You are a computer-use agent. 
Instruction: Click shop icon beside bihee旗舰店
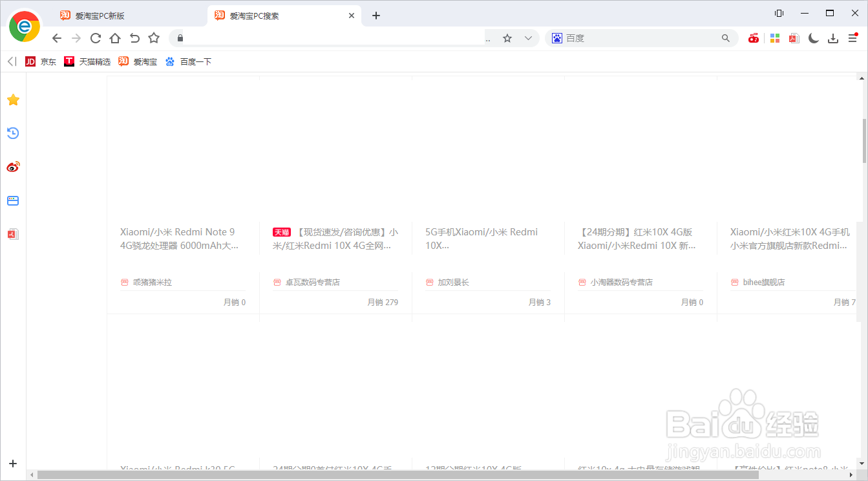735,283
